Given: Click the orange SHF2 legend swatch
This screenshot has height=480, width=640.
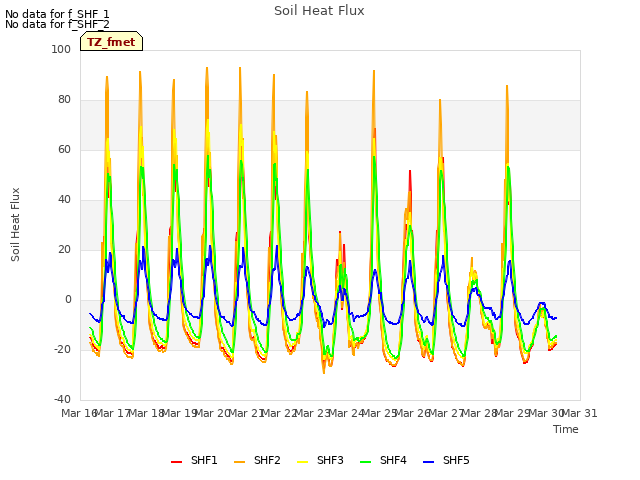Looking at the screenshot, I should coord(240,462).
